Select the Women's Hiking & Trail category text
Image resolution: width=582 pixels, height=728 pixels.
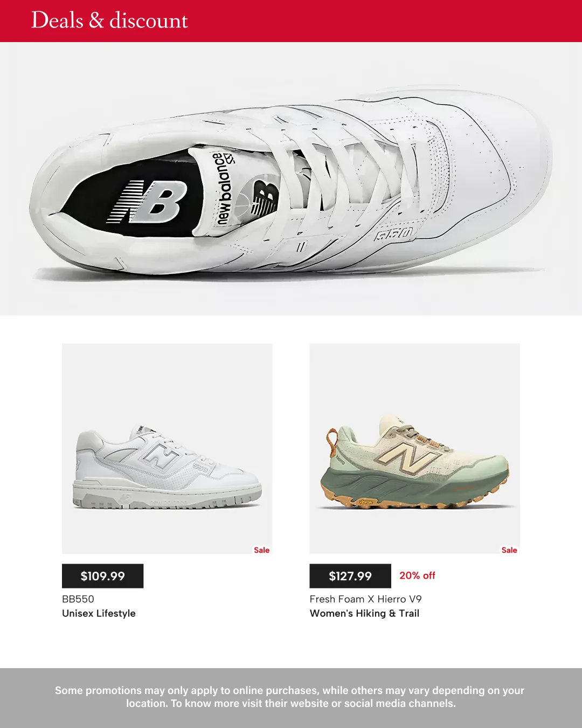(x=364, y=613)
